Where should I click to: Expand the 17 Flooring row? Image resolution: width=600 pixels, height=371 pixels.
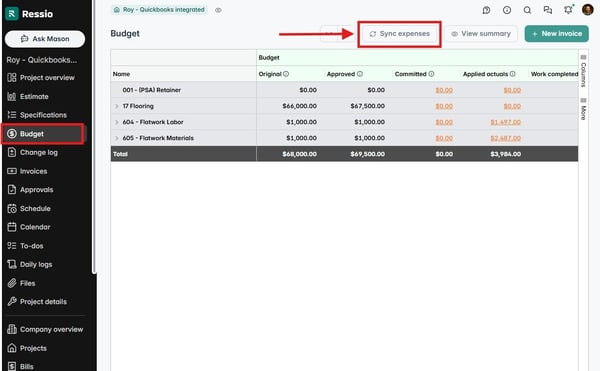click(116, 106)
